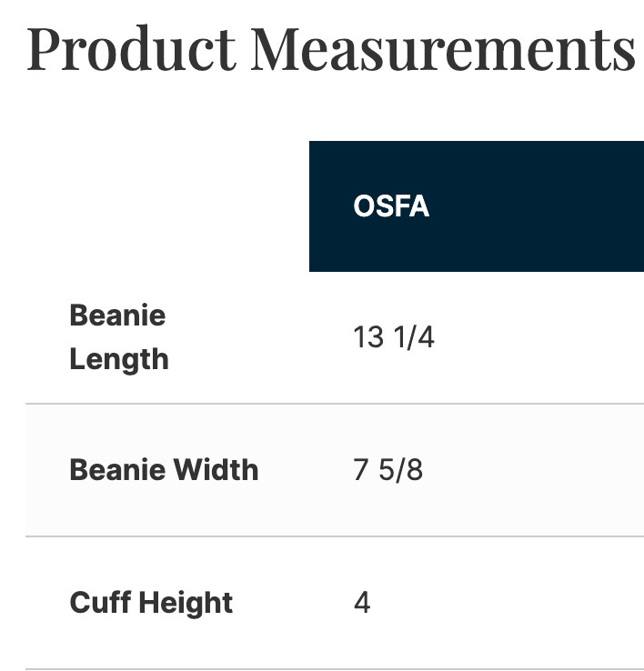Click the Beanie Length row label
Image resolution: width=644 pixels, height=671 pixels.
click(x=119, y=337)
